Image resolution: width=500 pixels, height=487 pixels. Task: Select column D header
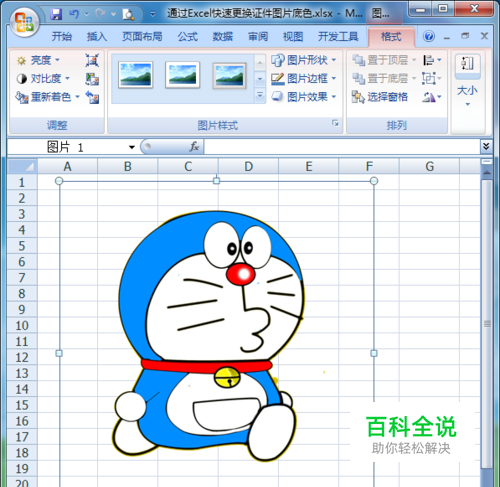coord(248,166)
